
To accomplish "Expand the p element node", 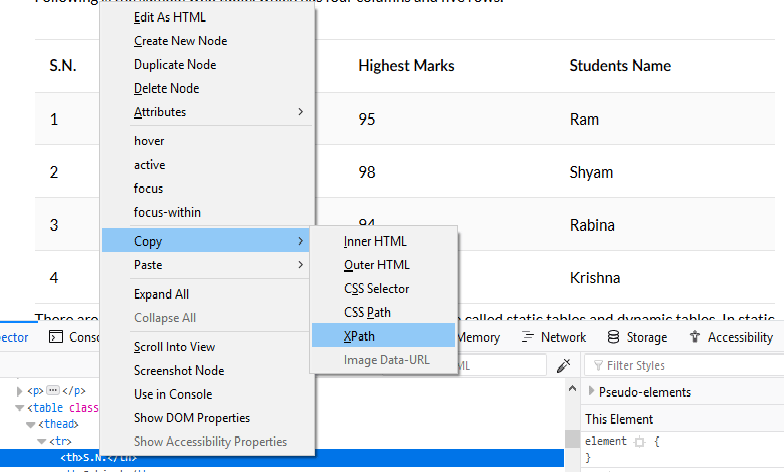I will 20,391.
